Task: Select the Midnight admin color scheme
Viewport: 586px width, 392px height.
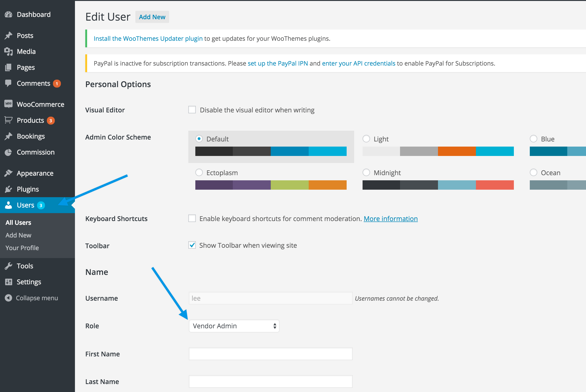Action: 366,172
